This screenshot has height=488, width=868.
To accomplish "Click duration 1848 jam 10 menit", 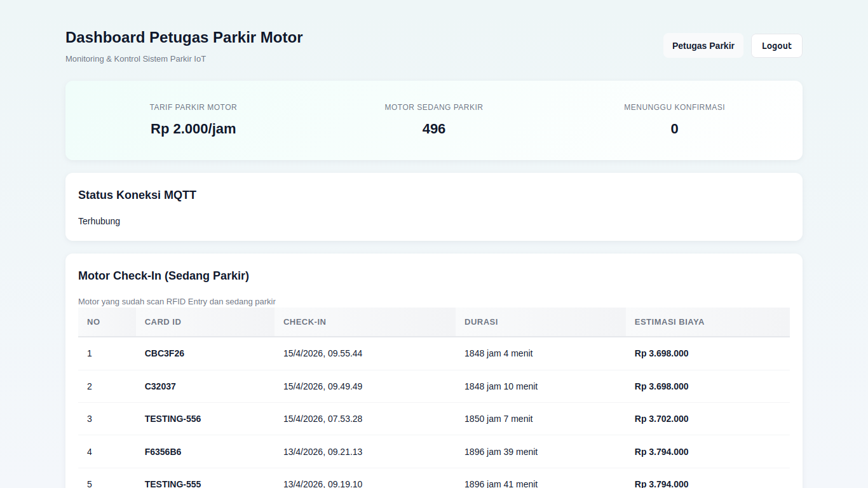I will point(501,386).
